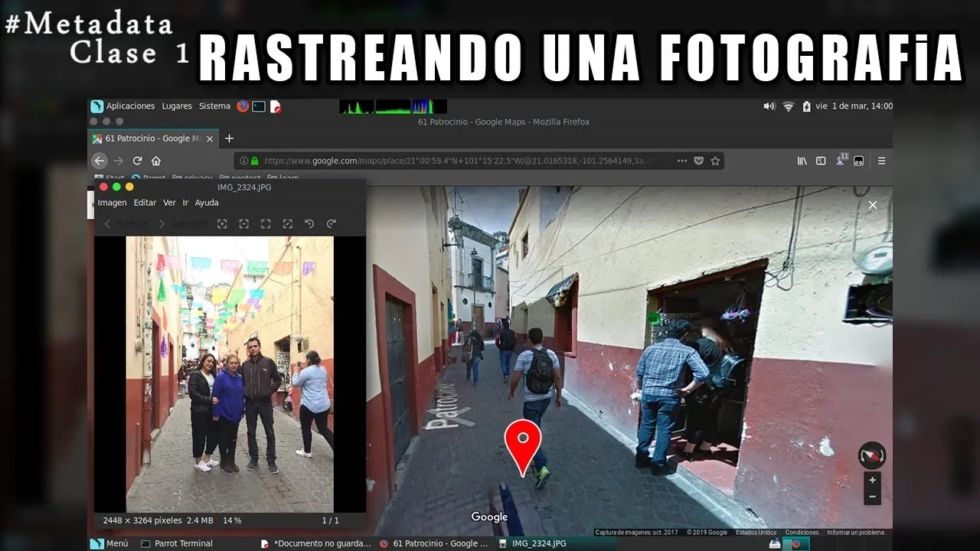Viewport: 980px width, 551px height.
Task: Open the Imagen menu in image viewer
Action: pos(112,203)
